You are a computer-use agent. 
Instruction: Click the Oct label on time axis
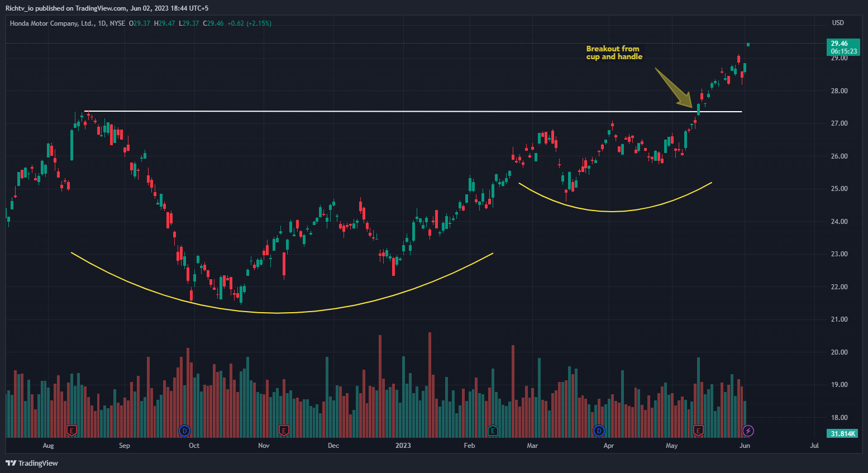click(x=194, y=446)
